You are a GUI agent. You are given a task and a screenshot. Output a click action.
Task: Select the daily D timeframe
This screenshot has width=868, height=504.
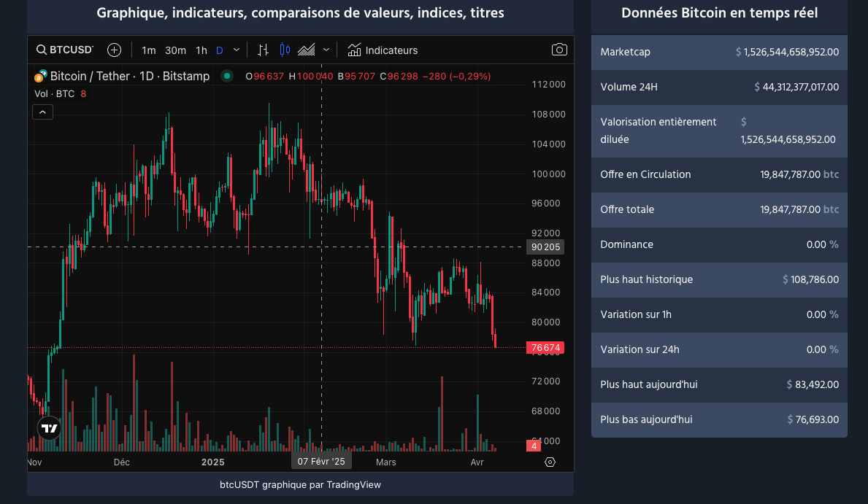(x=219, y=50)
